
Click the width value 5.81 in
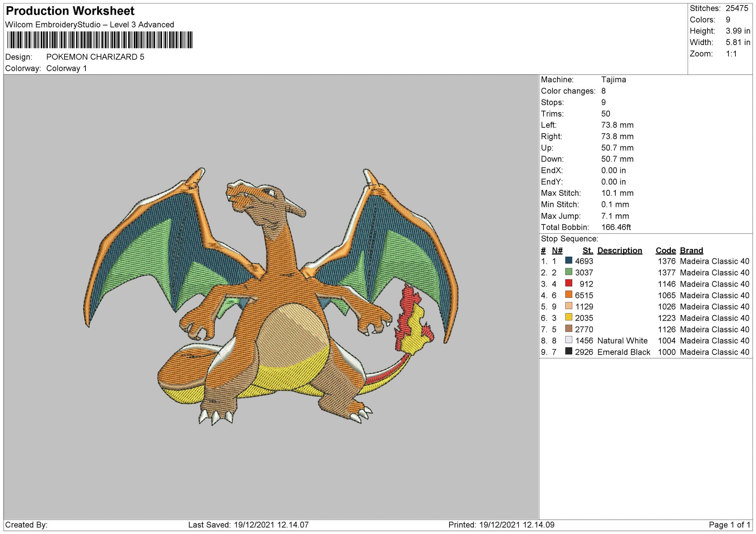[x=738, y=42]
